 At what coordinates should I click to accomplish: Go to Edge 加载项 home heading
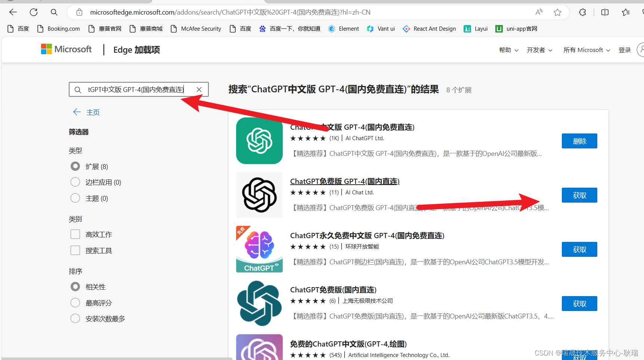137,50
